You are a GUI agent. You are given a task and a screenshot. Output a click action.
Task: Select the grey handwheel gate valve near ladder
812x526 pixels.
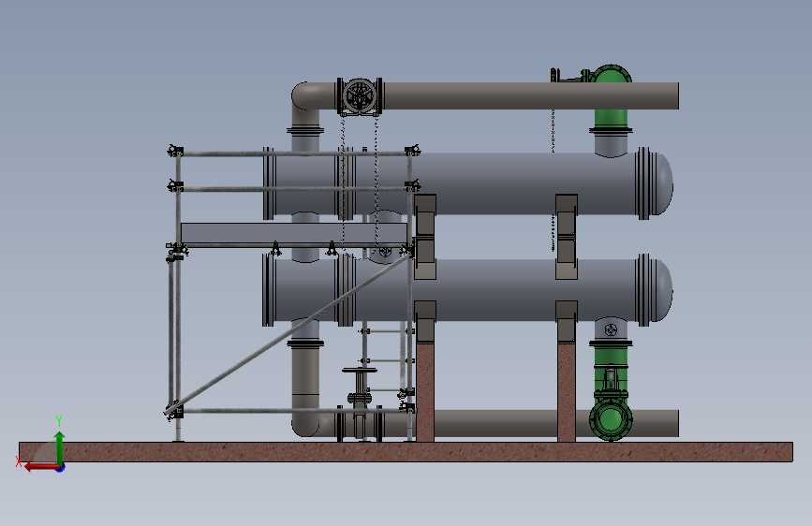(x=360, y=403)
